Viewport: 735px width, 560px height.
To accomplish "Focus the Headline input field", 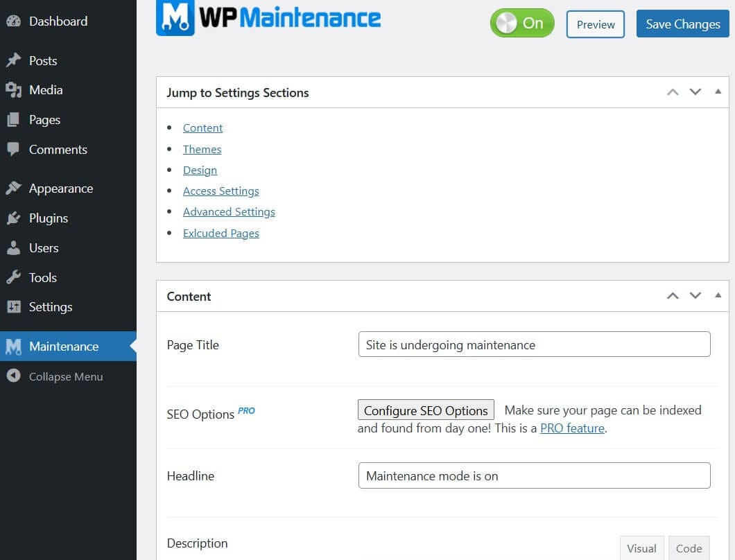I will tap(534, 475).
